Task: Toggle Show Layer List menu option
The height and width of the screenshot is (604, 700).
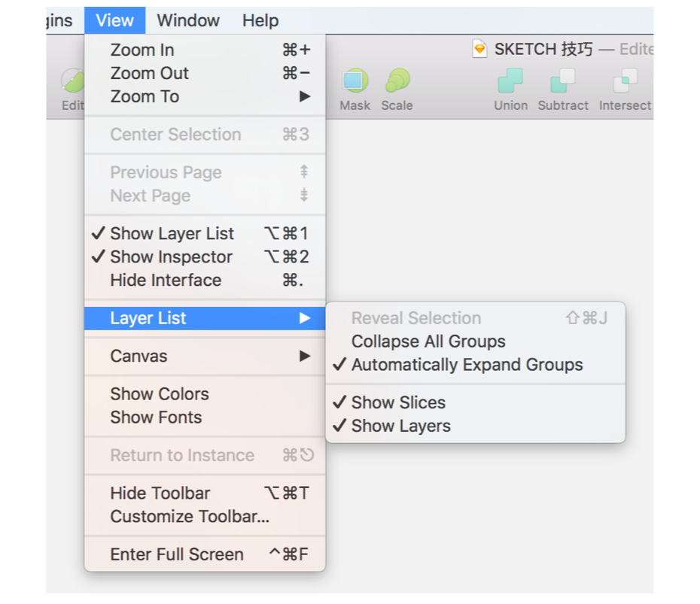Action: click(x=172, y=234)
